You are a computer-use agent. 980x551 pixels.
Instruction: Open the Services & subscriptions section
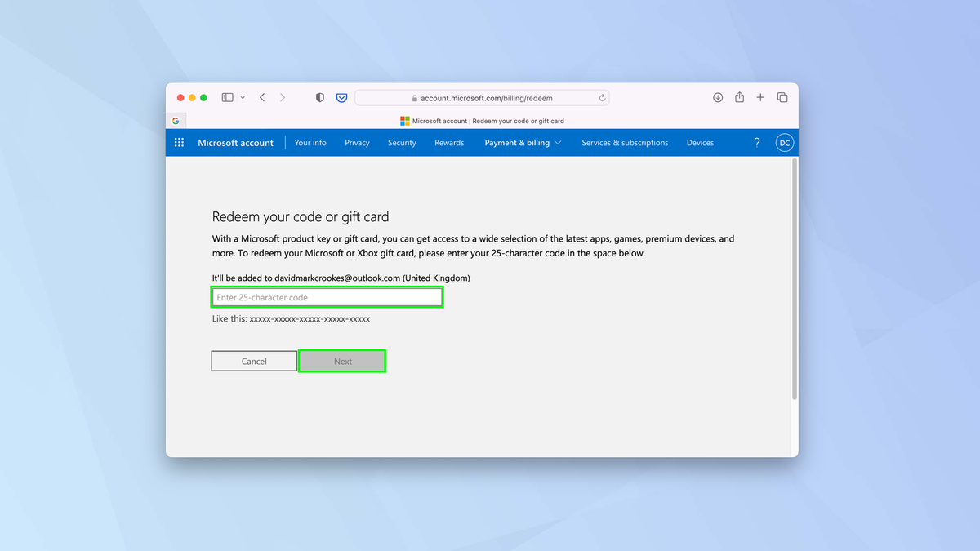624,142
